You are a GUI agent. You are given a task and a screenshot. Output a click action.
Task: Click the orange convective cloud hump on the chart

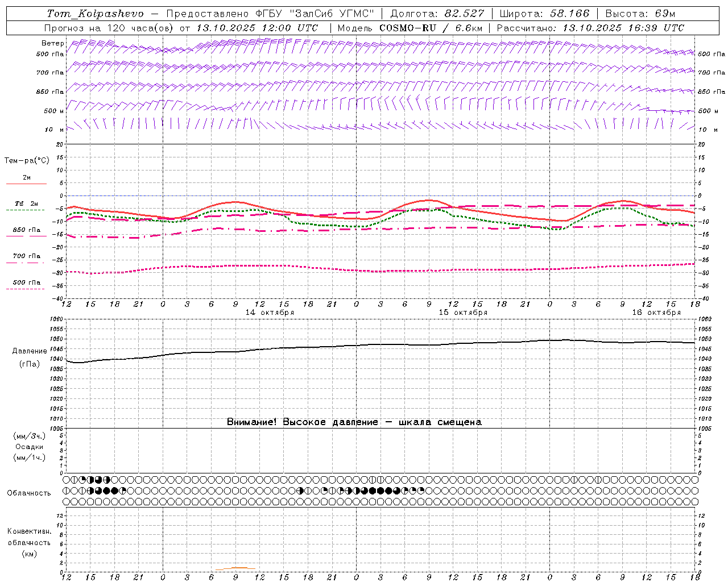tap(235, 568)
